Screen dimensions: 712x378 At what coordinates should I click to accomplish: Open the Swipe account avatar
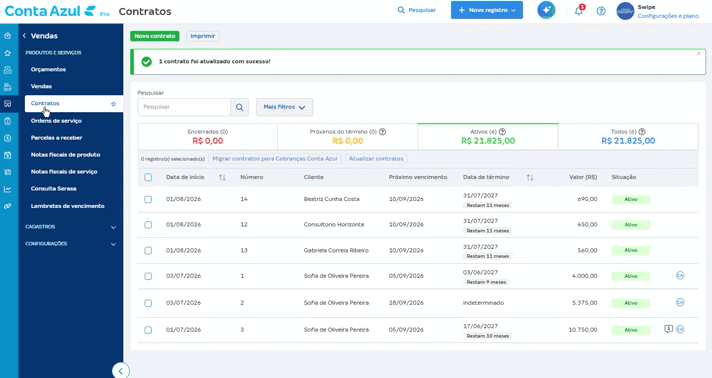[x=625, y=11]
